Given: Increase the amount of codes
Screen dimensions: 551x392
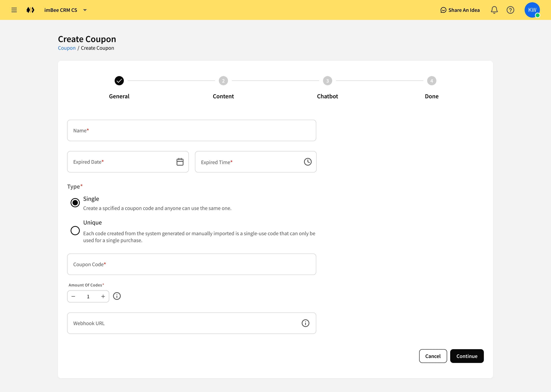Looking at the screenshot, I should point(103,296).
